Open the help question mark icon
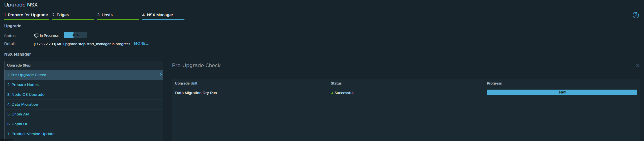The width and height of the screenshot is (644, 141). 636,15
